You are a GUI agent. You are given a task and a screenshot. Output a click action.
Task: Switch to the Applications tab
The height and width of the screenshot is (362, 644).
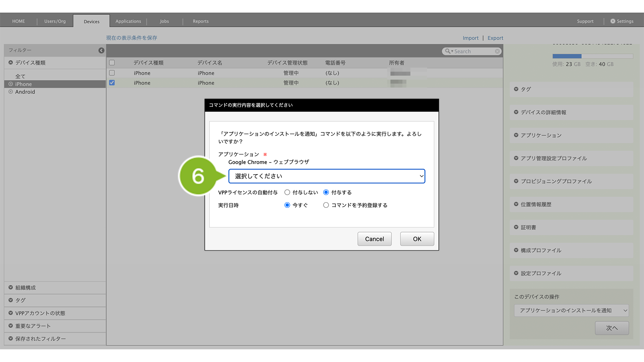click(128, 21)
